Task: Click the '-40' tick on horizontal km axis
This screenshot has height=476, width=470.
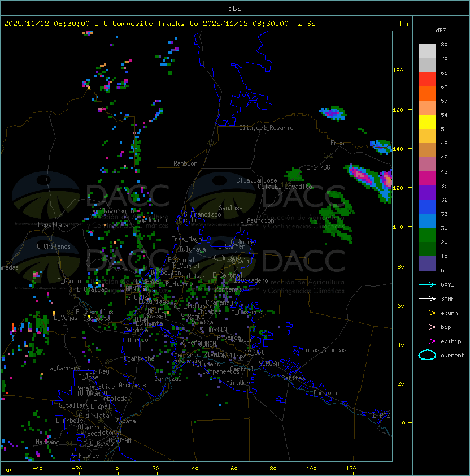Action: tap(38, 469)
